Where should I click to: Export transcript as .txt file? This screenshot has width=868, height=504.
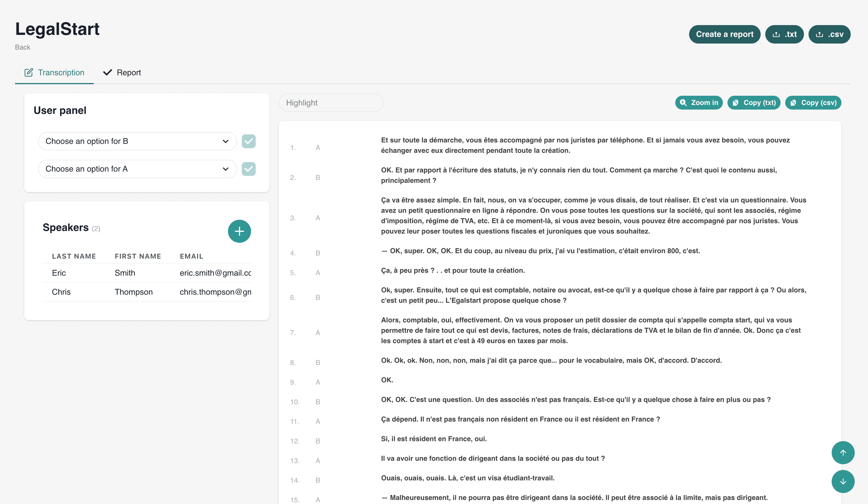[784, 34]
